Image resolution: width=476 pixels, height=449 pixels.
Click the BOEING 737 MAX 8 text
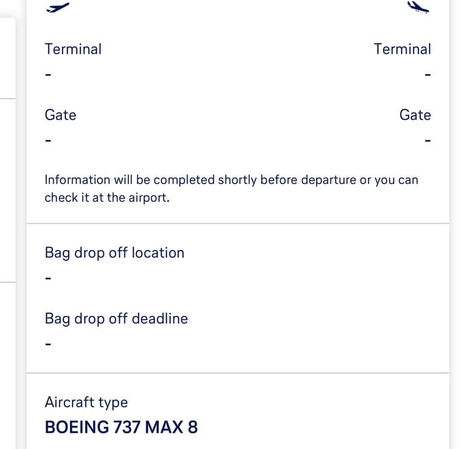[x=121, y=427]
